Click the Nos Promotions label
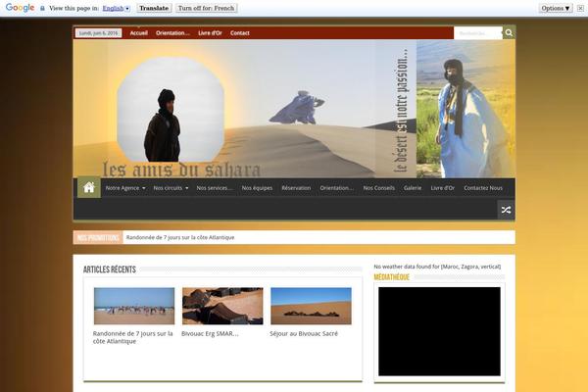The width and height of the screenshot is (588, 392). click(x=98, y=237)
